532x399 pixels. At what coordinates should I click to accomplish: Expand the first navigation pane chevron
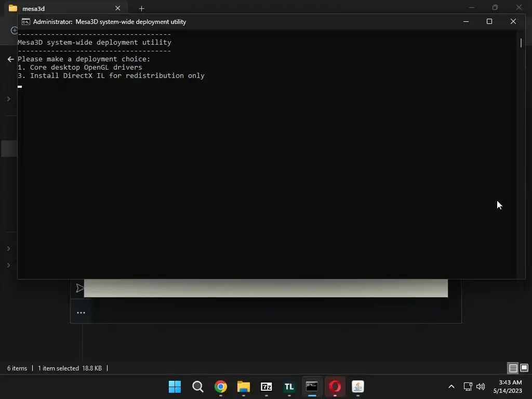(9, 99)
